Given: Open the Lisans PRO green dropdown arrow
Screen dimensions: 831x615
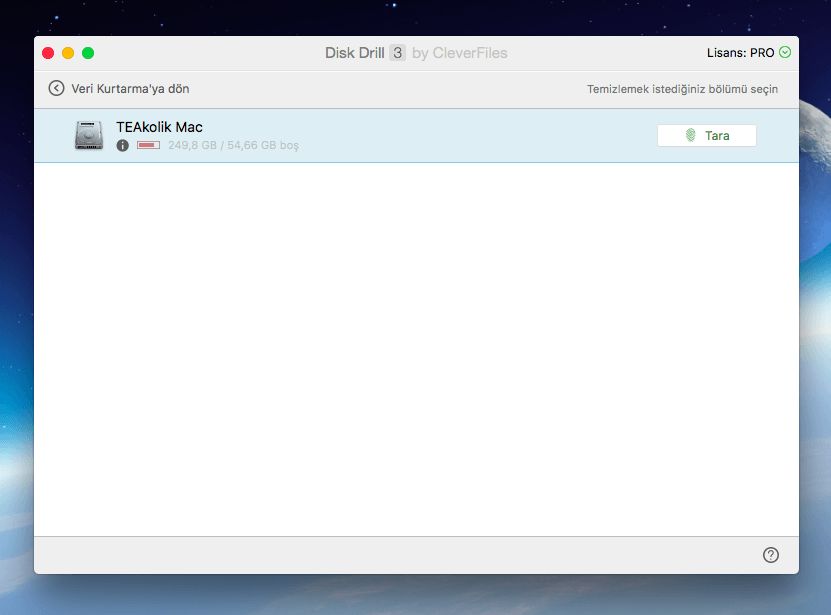Looking at the screenshot, I should click(785, 52).
